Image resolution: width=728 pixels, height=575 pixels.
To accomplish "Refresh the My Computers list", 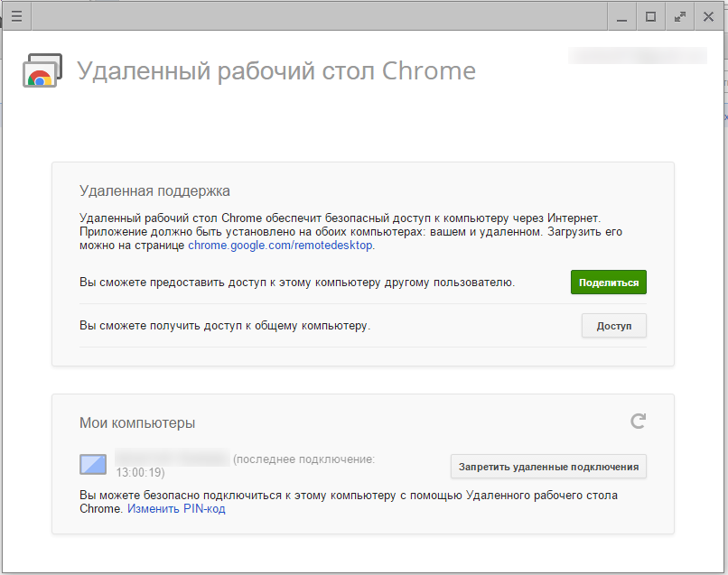I will (638, 421).
